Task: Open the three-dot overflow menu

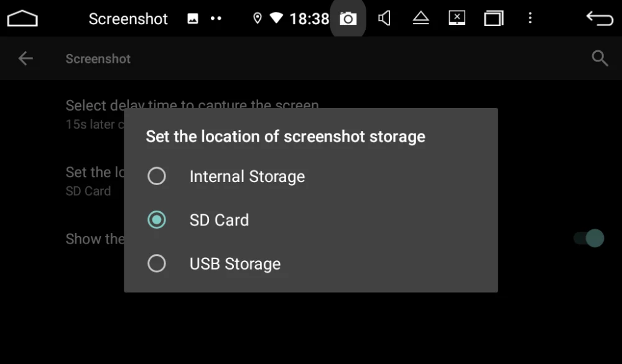Action: pyautogui.click(x=530, y=18)
